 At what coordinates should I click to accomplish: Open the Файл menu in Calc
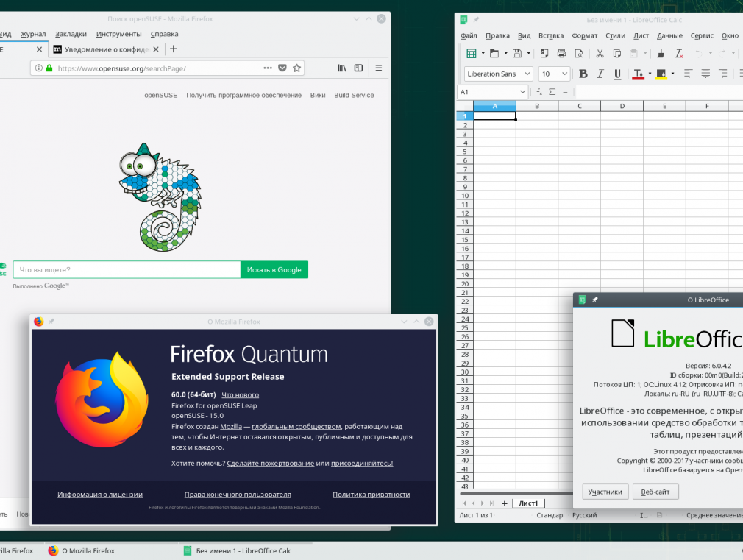469,35
